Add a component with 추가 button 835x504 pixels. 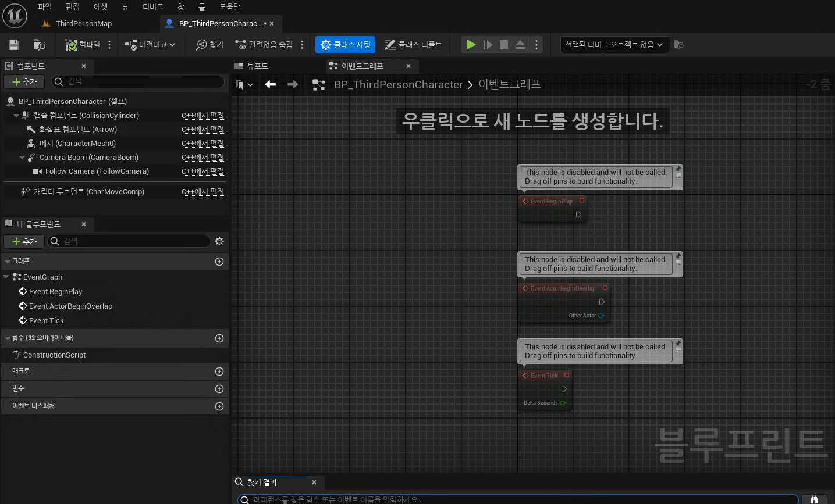coord(24,82)
